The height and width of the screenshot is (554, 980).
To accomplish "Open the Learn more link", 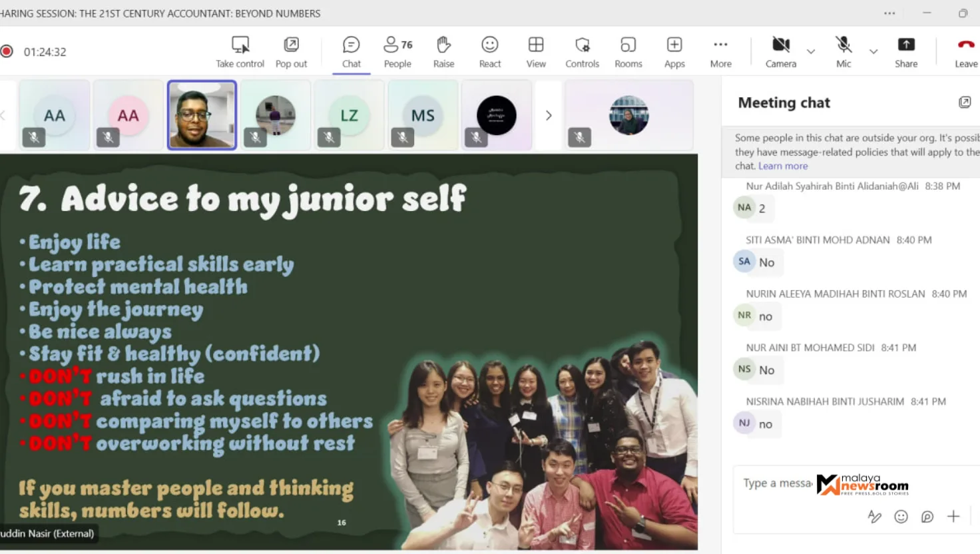I will coord(783,166).
